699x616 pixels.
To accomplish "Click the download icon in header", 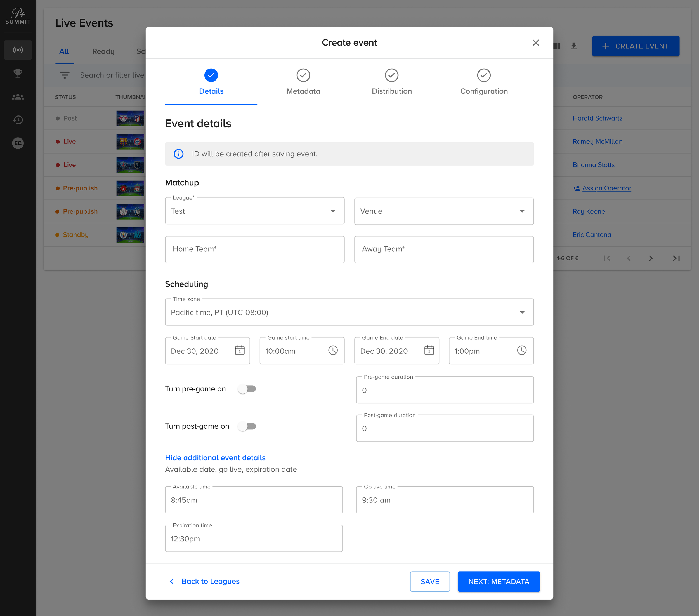I will (x=573, y=46).
